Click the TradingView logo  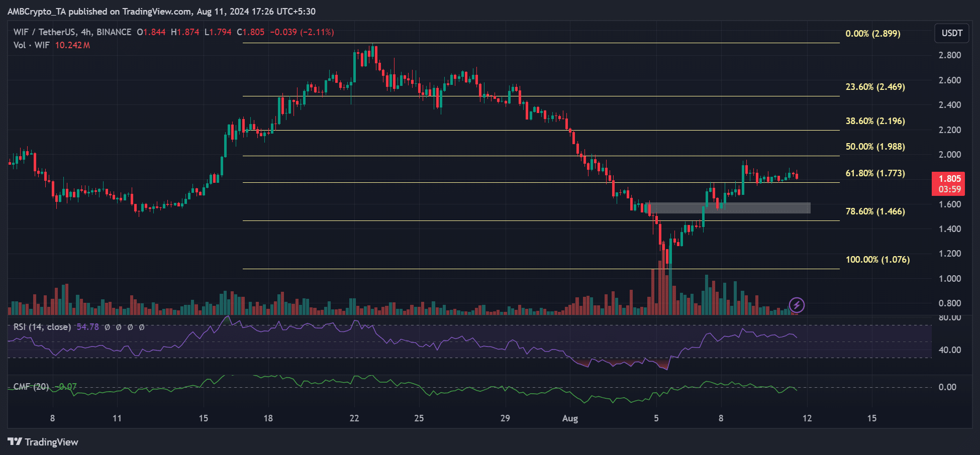[x=43, y=442]
